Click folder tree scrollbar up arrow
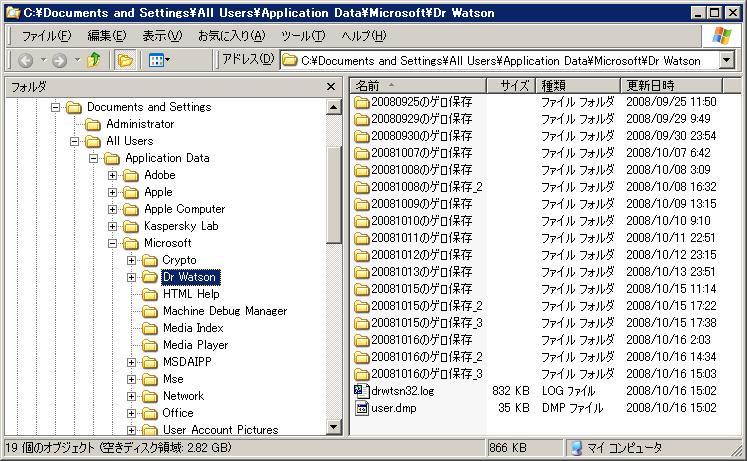 333,107
